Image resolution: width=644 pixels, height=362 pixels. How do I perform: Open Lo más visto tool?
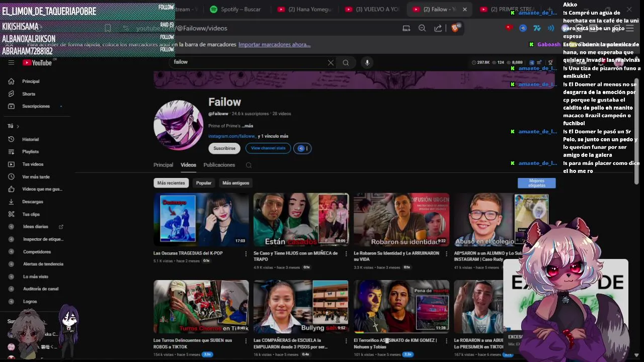(36, 277)
